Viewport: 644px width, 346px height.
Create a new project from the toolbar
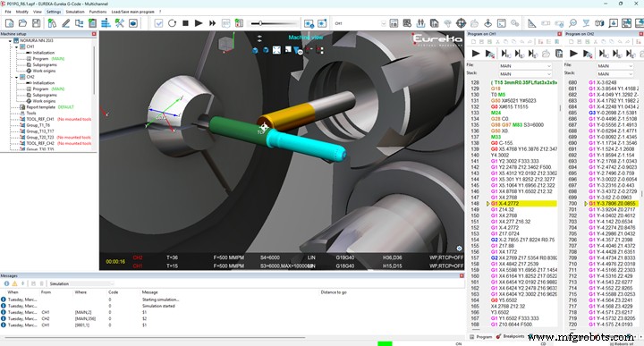pyautogui.click(x=10, y=23)
